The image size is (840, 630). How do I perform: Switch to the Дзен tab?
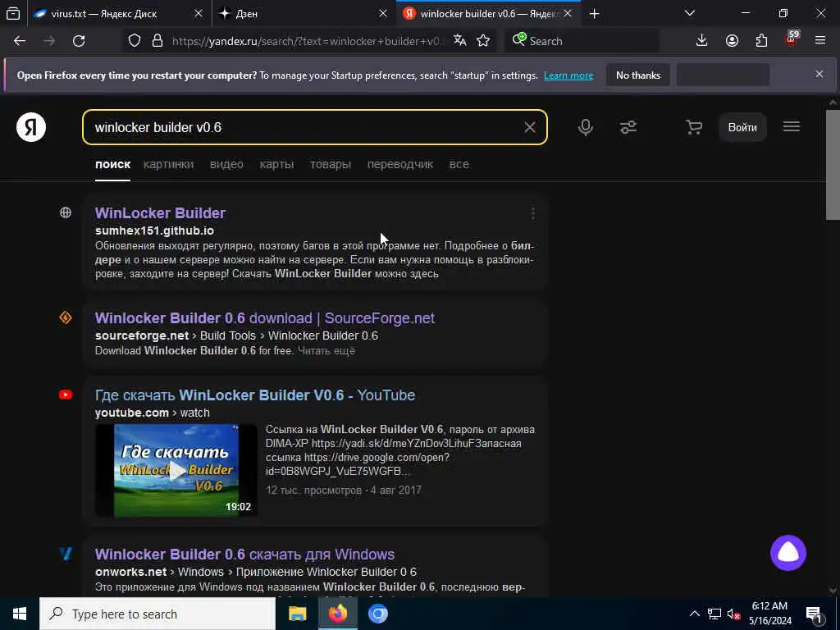click(247, 14)
